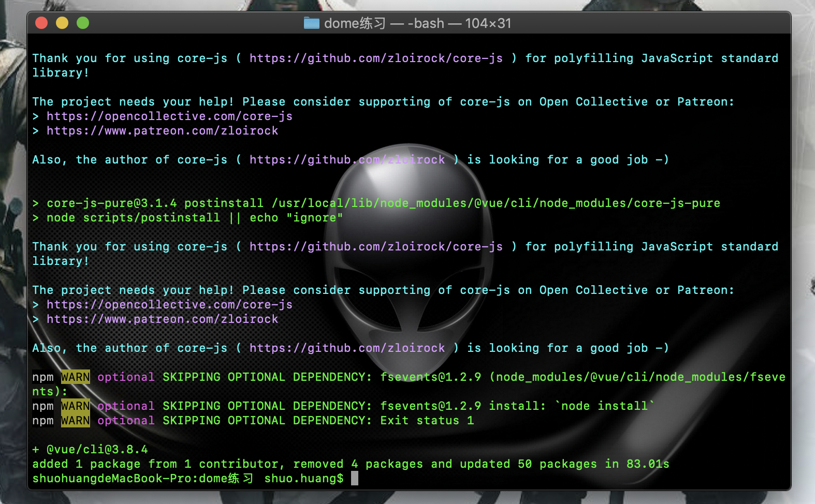Click the text "Exit status 1"
Viewport: 815px width, 504px height.
(x=427, y=420)
